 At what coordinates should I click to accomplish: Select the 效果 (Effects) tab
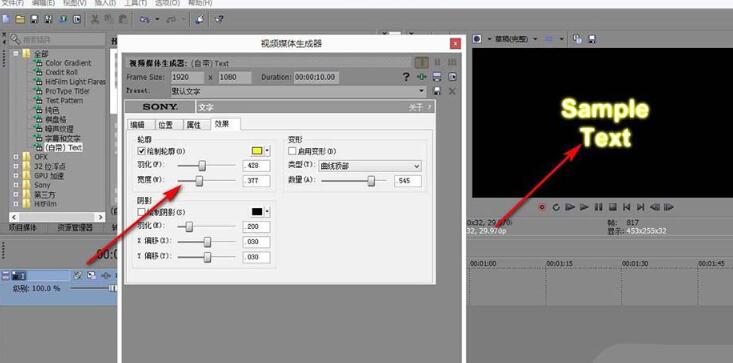point(226,124)
